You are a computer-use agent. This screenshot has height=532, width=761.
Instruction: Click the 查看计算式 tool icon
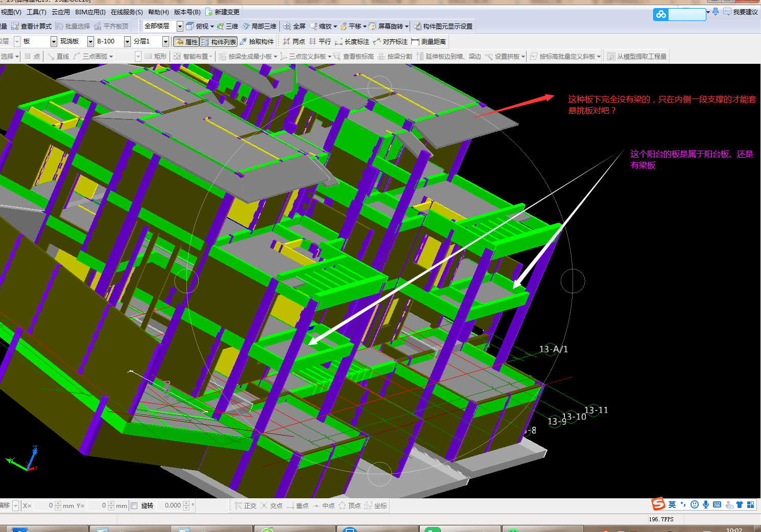(x=15, y=26)
